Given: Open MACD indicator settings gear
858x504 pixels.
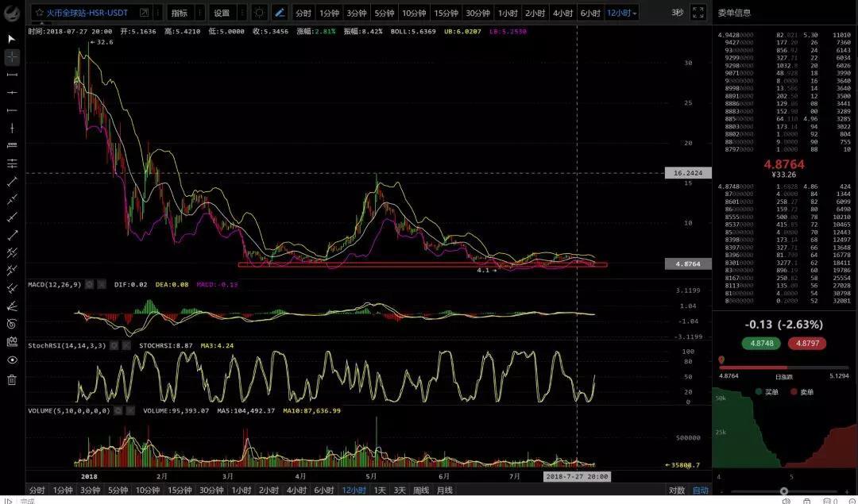Looking at the screenshot, I should 89,283.
